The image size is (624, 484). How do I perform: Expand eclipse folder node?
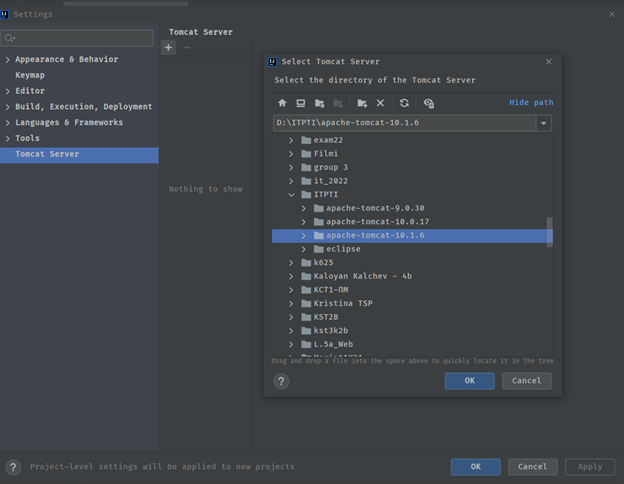(303, 249)
